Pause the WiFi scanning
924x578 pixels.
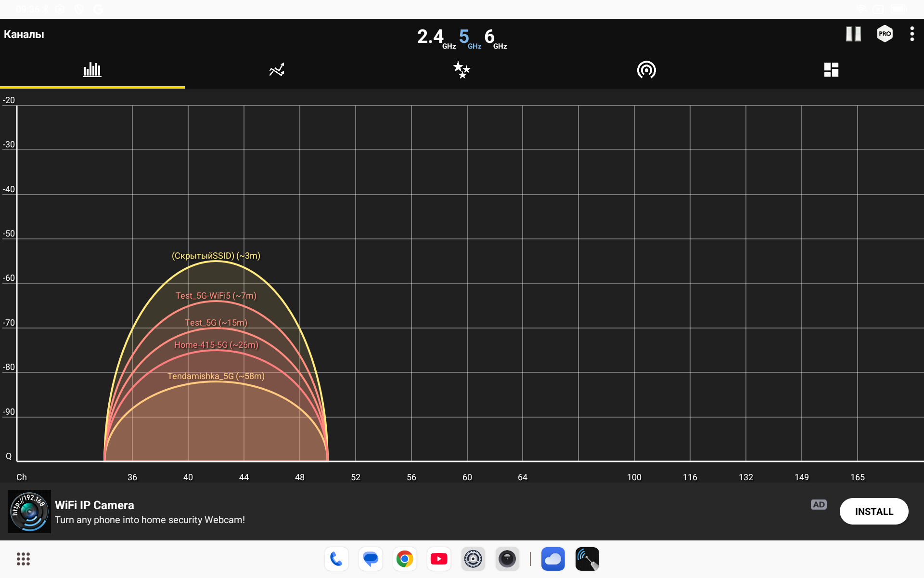point(853,34)
